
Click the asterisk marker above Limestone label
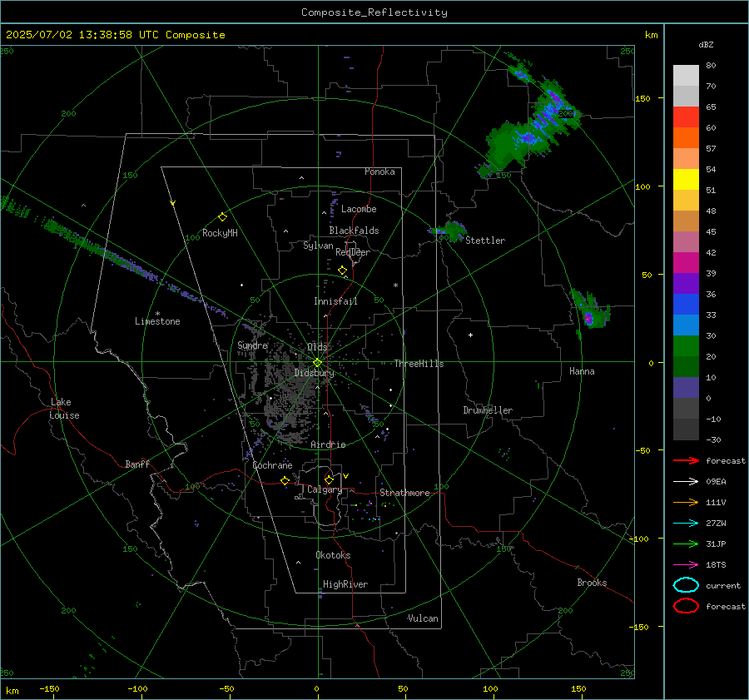[x=157, y=314]
